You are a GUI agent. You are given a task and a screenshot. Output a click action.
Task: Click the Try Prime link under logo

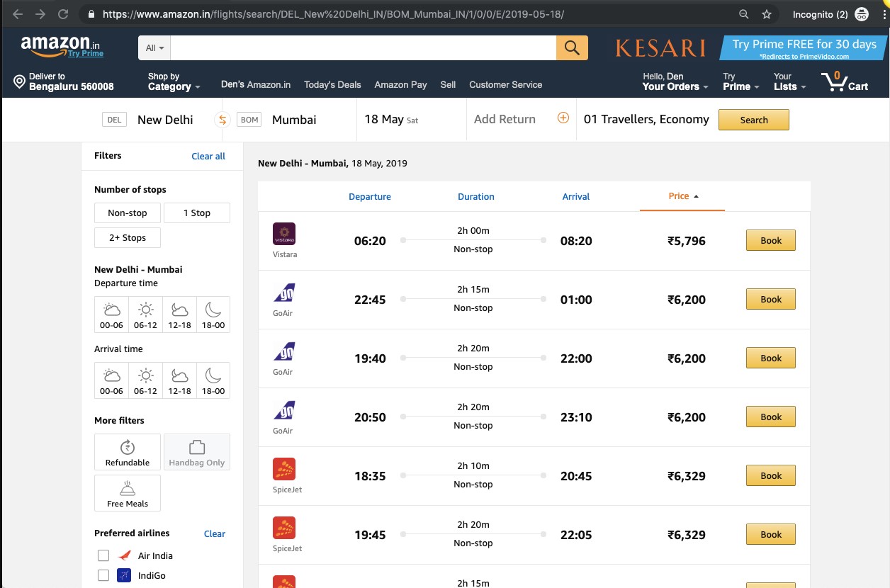[86, 53]
